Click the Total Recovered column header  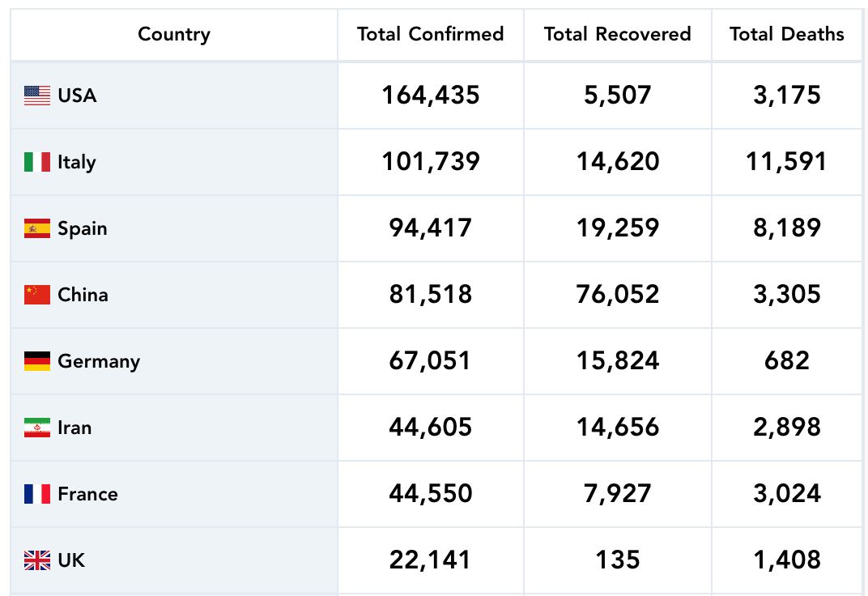(617, 34)
